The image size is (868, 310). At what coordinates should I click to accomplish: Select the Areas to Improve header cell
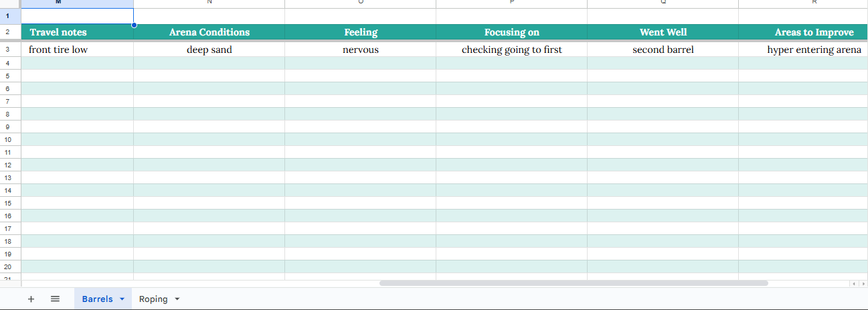coord(803,32)
